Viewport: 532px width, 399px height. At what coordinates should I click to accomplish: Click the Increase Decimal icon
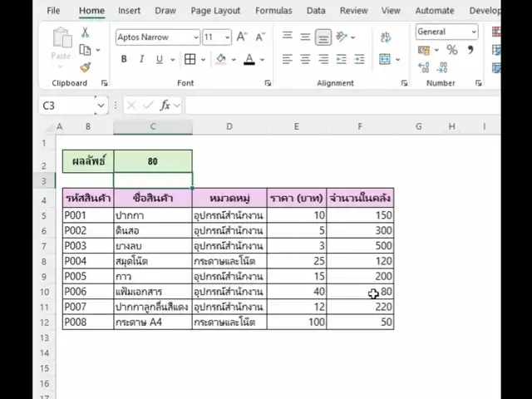coord(424,67)
